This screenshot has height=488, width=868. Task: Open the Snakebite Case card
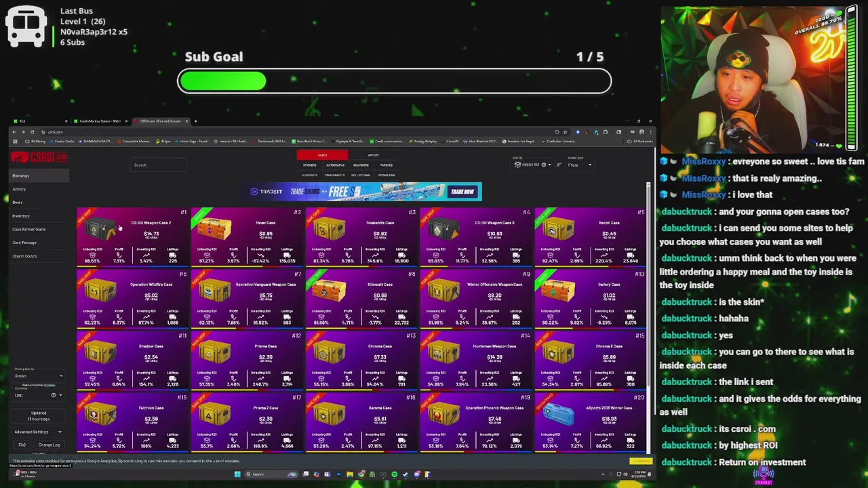(361, 237)
